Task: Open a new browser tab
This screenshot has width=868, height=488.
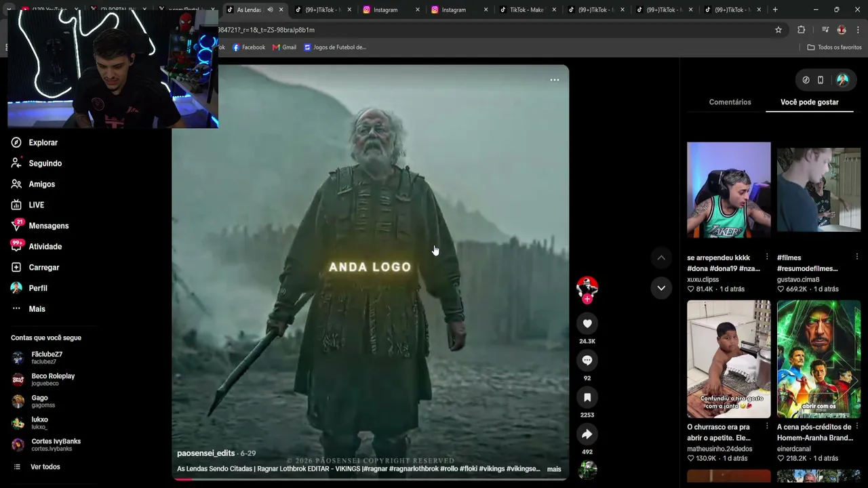Action: pos(775,9)
